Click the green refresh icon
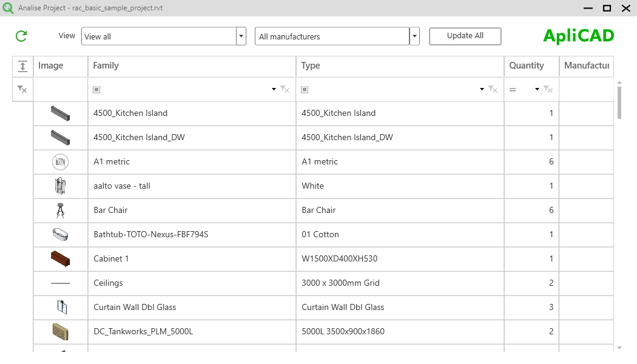Viewport: 637px width, 364px height. (x=21, y=36)
